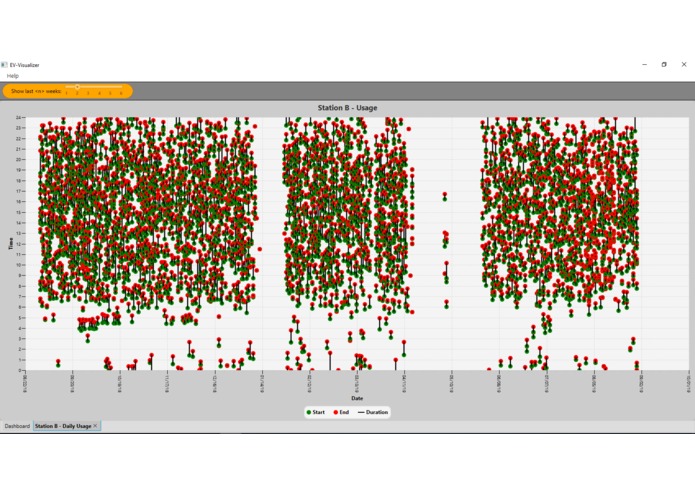Click the y-axis tick value 0
The height and width of the screenshot is (494, 695).
pyautogui.click(x=20, y=370)
